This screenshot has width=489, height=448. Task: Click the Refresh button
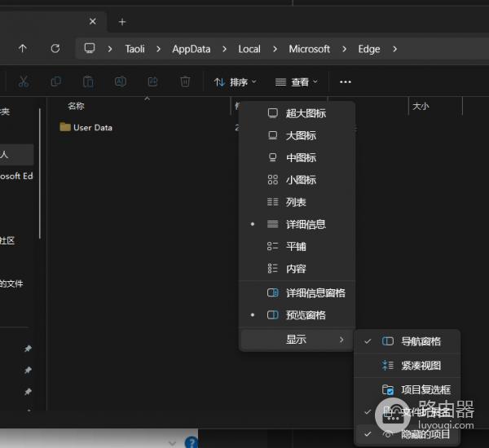(x=55, y=49)
